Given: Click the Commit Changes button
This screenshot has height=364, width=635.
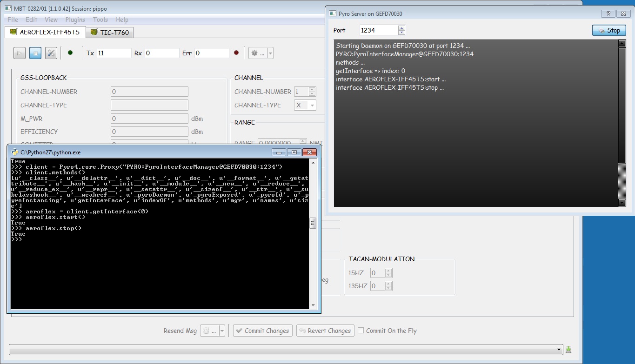Looking at the screenshot, I should 263,331.
